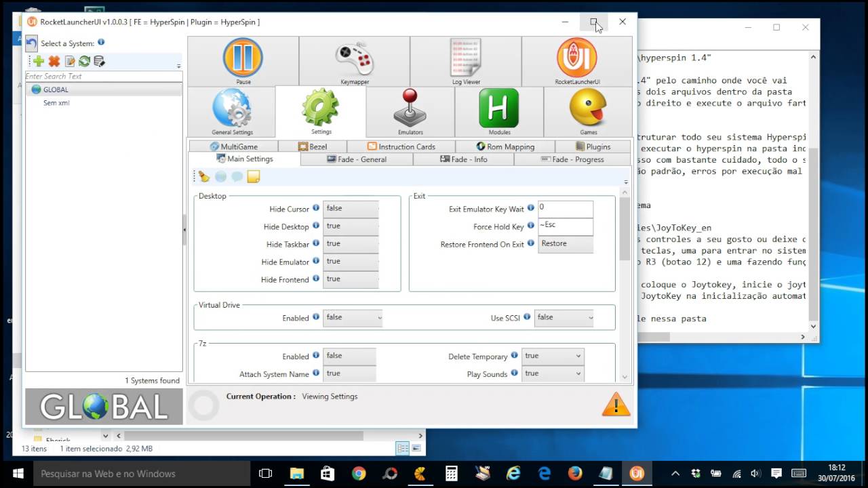Click the text window vertical scrollbar

click(814, 234)
